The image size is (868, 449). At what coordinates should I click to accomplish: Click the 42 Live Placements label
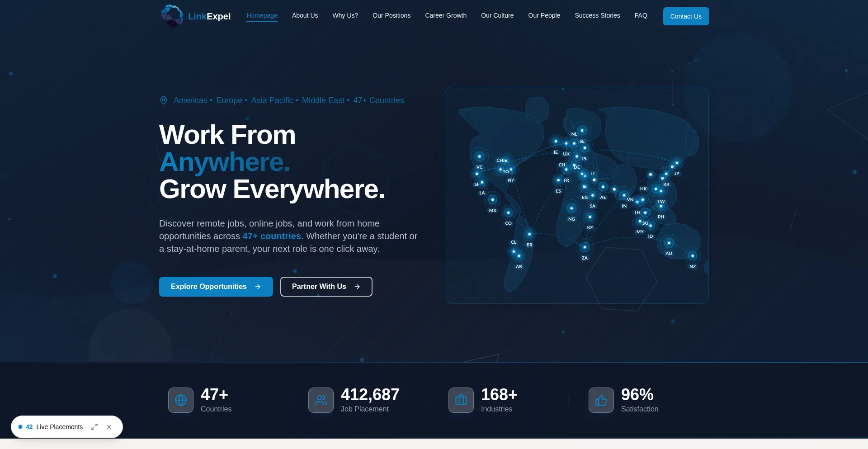(x=54, y=427)
